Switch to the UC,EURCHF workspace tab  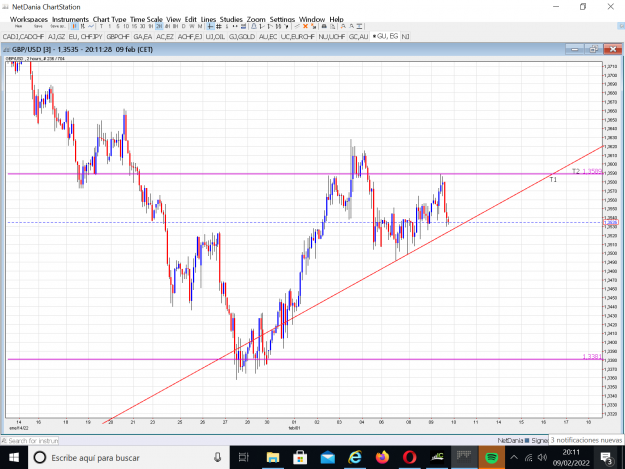click(x=297, y=37)
